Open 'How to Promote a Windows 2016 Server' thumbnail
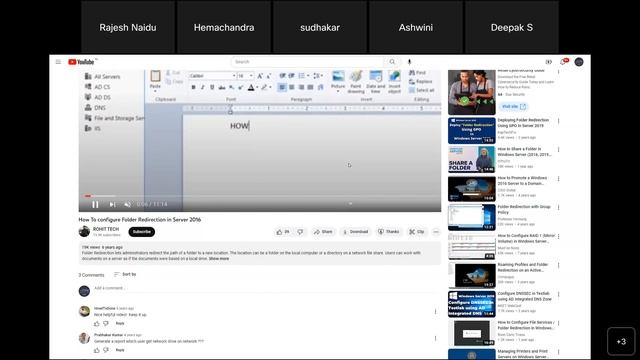Viewport: 640px width, 360px height. 471,189
